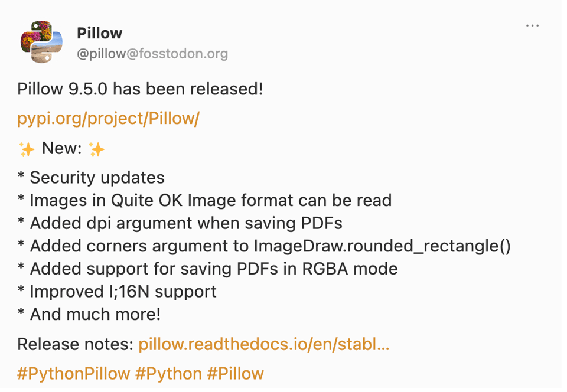This screenshot has height=392, width=567.
Task: Click the Pillow profile avatar
Action: coord(41,42)
